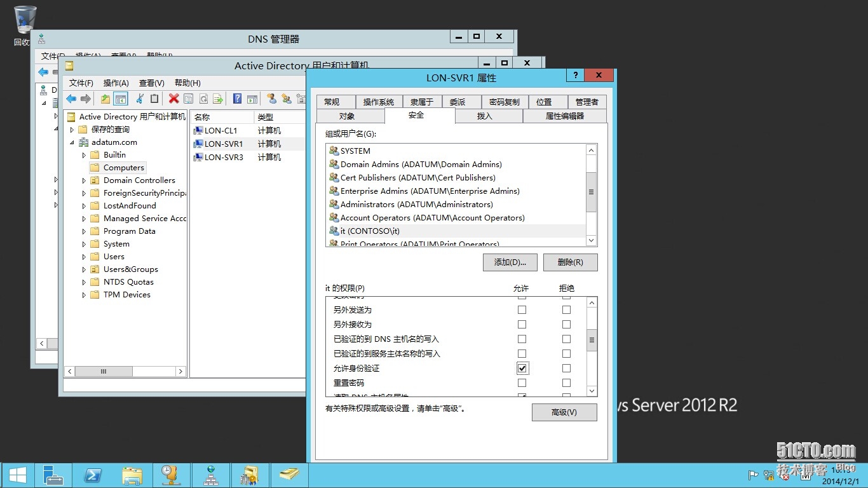The width and height of the screenshot is (868, 488).
Task: Click the Start button on the taskbar
Action: coord(17,475)
